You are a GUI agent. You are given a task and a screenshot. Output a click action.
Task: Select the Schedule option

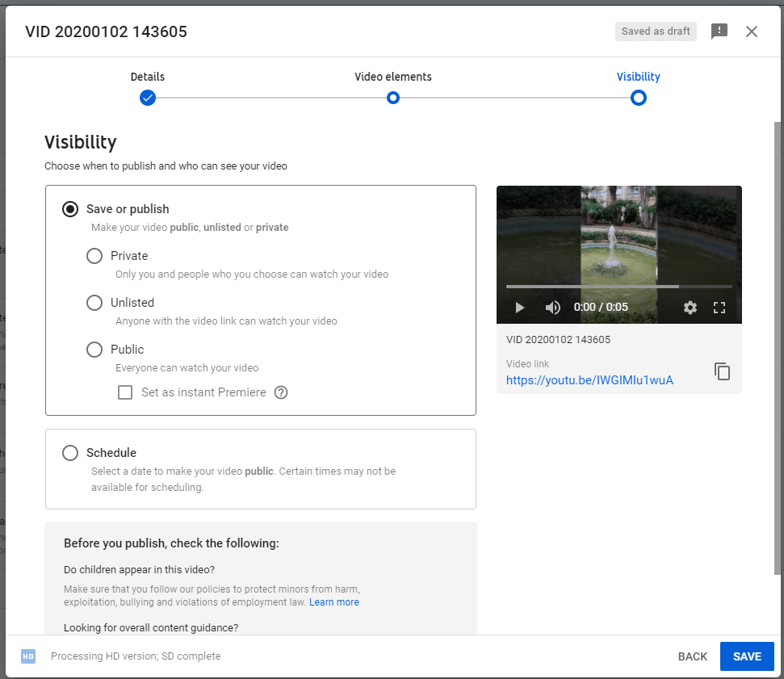point(70,453)
